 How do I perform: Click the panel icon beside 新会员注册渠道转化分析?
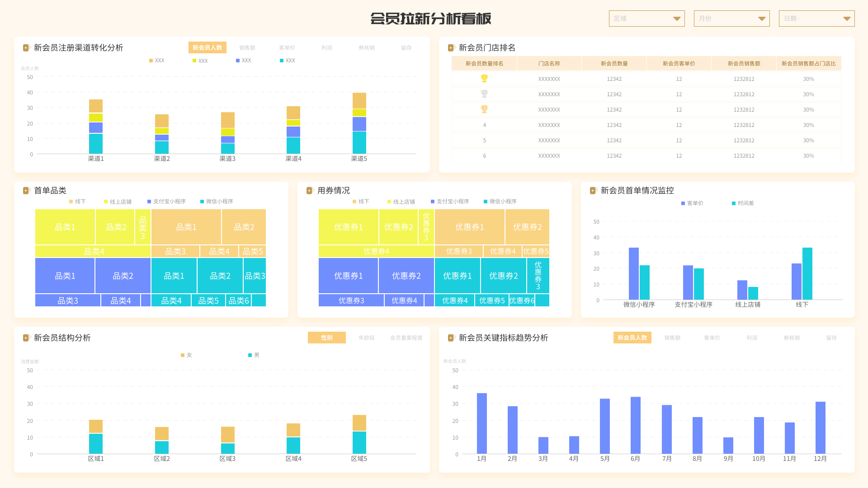[x=25, y=47]
